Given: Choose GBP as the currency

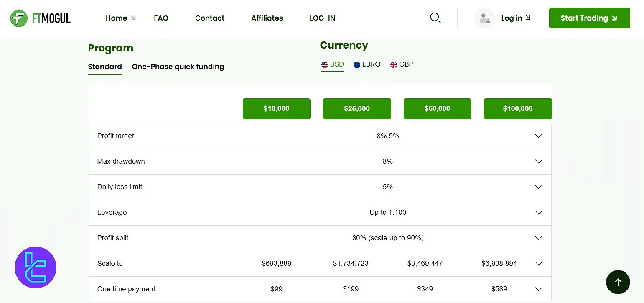Looking at the screenshot, I should pyautogui.click(x=406, y=64).
